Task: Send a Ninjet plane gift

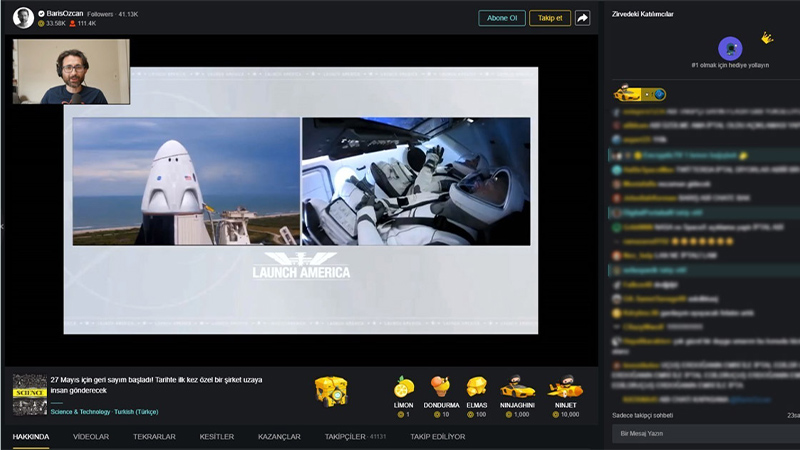Action: (x=565, y=396)
